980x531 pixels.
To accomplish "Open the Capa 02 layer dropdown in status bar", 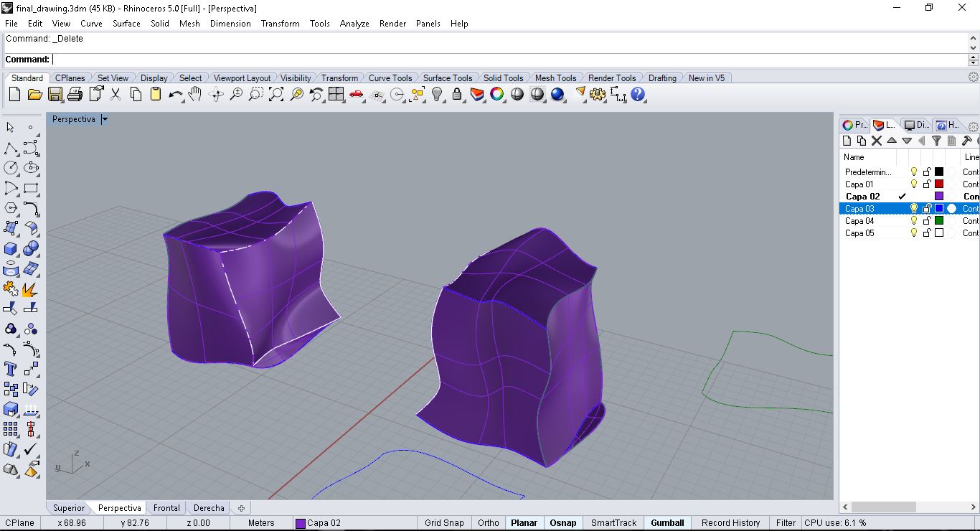I will [354, 523].
